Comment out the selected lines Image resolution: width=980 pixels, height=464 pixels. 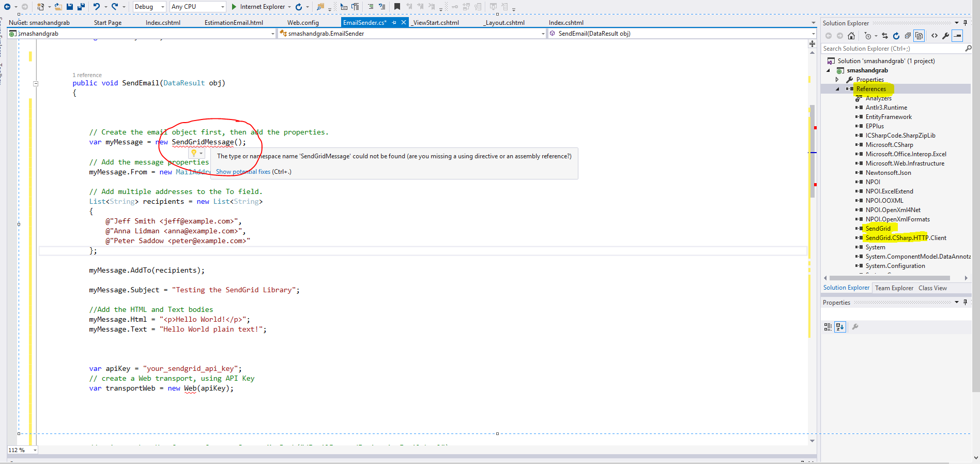point(371,7)
